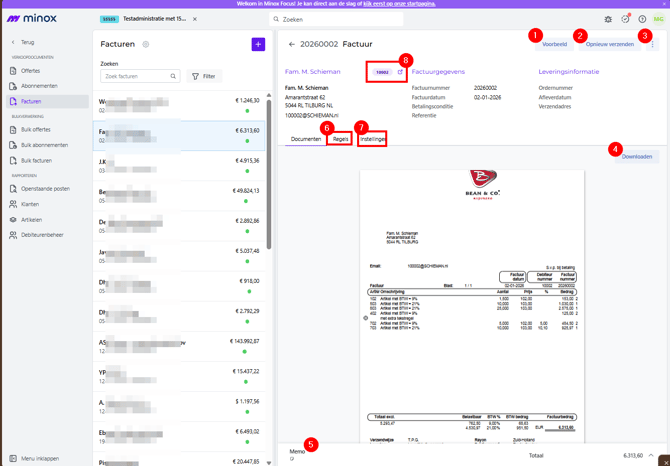This screenshot has width=670, height=466.
Task: Click the Memo edit icon
Action: pos(292,459)
